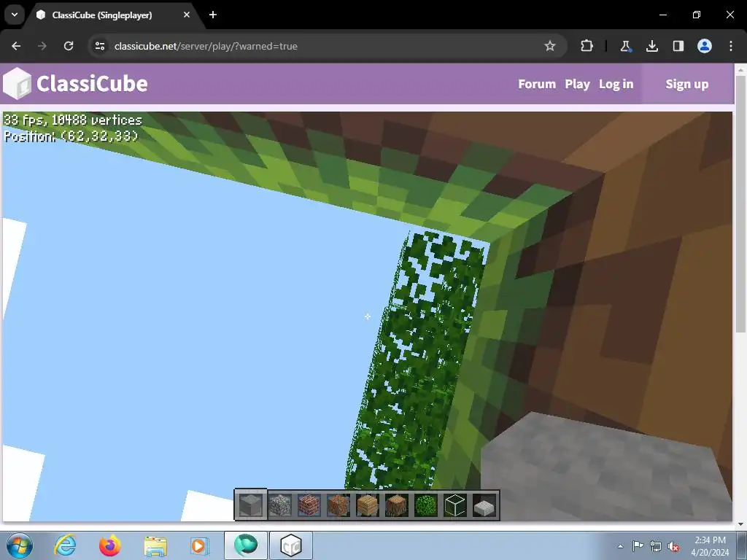The height and width of the screenshot is (560, 747).
Task: Select the cobblestone block in hotbar
Action: click(280, 505)
